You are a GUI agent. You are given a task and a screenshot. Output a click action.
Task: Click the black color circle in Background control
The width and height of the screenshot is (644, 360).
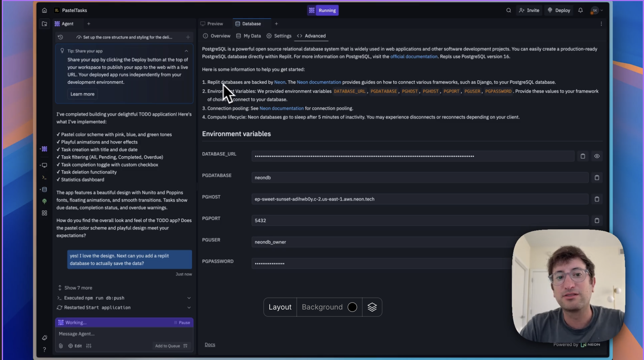coord(352,307)
